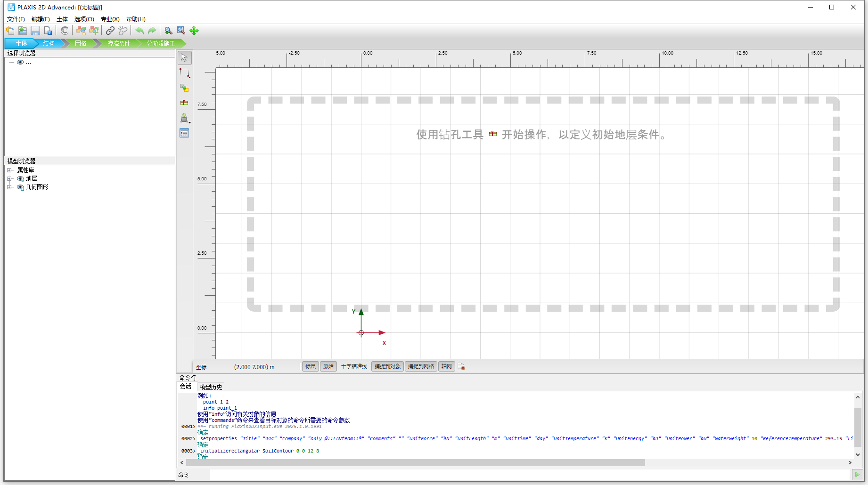The image size is (868, 485).
Task: Click the Zoom In magnifier icon
Action: point(168,31)
